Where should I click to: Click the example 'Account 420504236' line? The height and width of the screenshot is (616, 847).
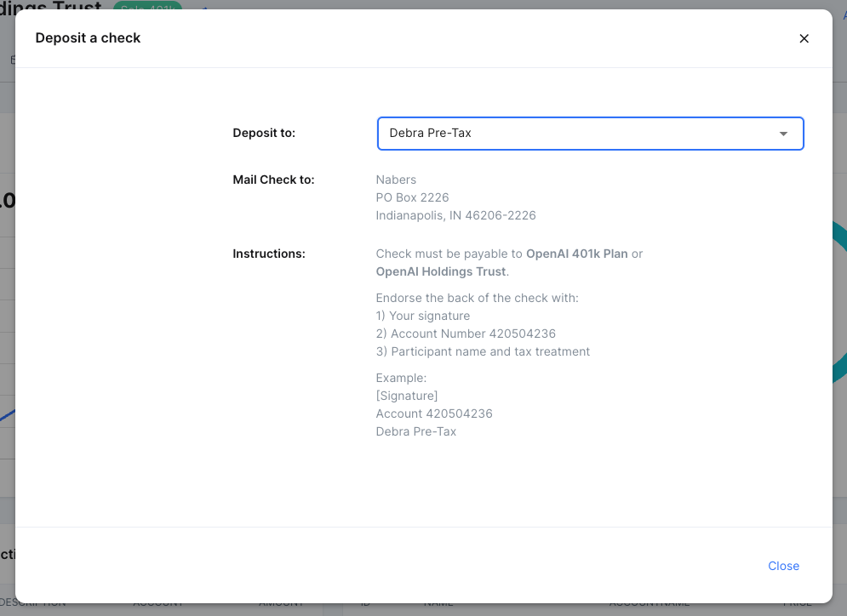pyautogui.click(x=434, y=414)
